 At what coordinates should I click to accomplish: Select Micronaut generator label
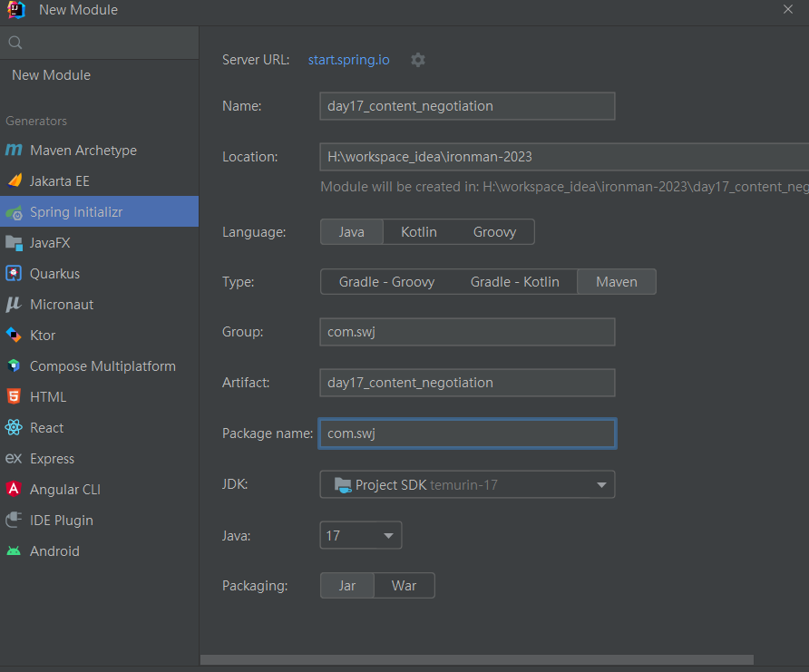click(x=62, y=305)
